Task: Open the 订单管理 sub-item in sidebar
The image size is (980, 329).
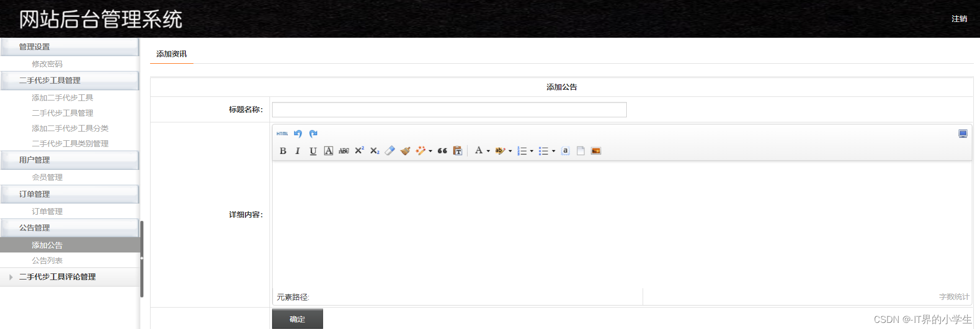Action: coord(47,211)
